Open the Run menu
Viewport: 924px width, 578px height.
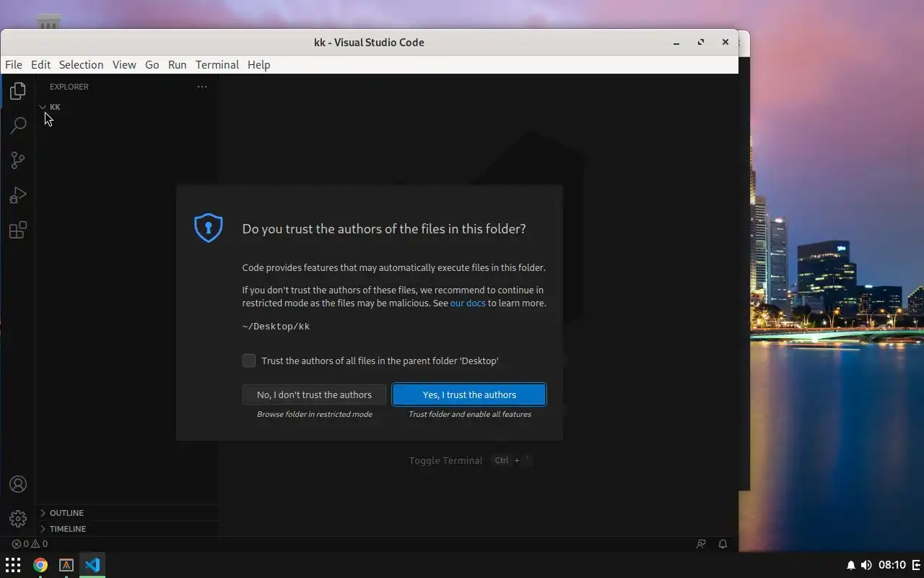177,64
